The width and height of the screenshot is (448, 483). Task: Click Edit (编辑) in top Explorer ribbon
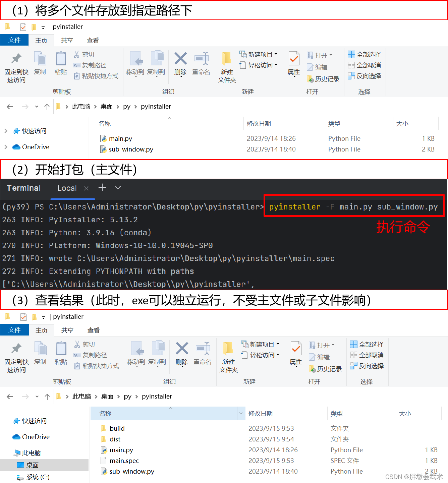317,67
